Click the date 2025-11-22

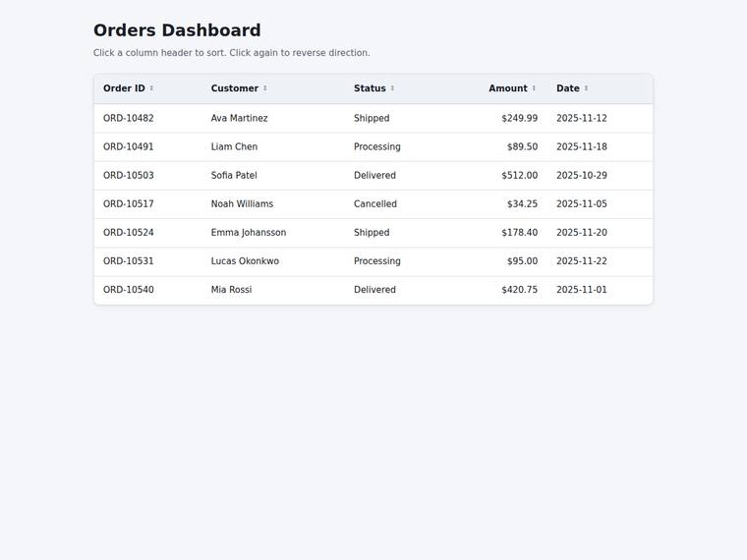point(582,261)
